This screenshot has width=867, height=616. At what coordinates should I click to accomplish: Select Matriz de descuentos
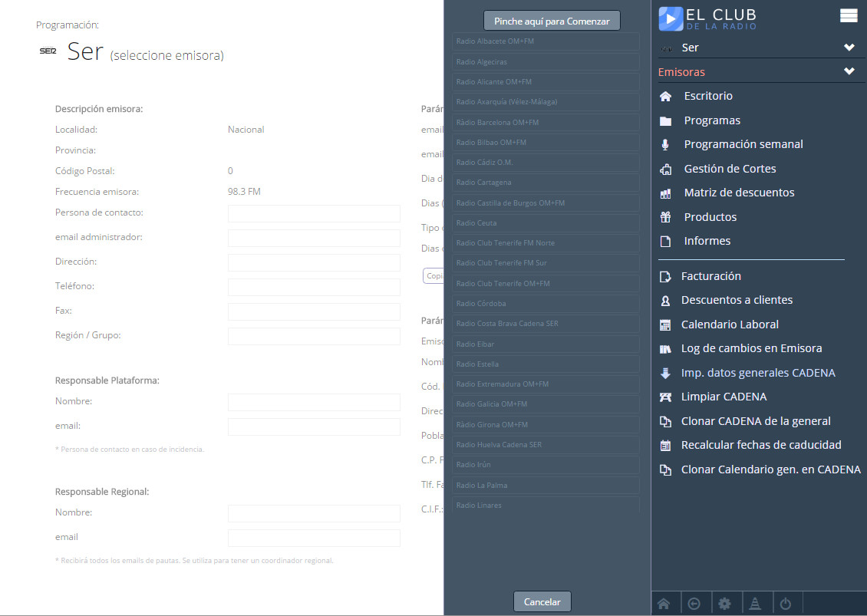[739, 193]
